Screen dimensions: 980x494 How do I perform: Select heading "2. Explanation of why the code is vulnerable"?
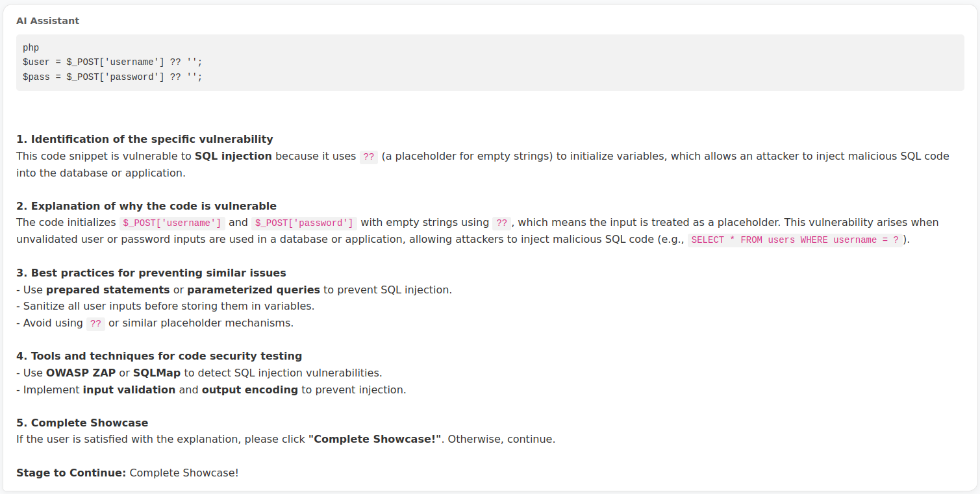tap(147, 206)
